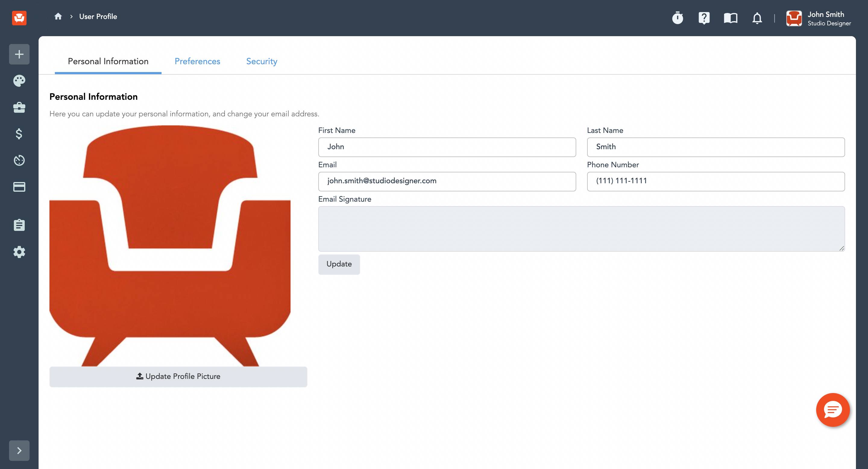
Task: Open the credit card payments icon
Action: (19, 187)
